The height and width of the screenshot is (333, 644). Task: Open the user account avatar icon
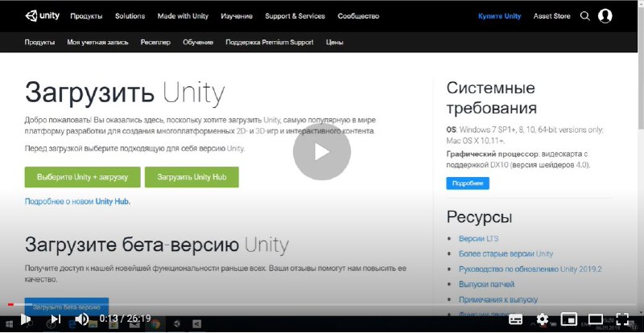pos(605,16)
